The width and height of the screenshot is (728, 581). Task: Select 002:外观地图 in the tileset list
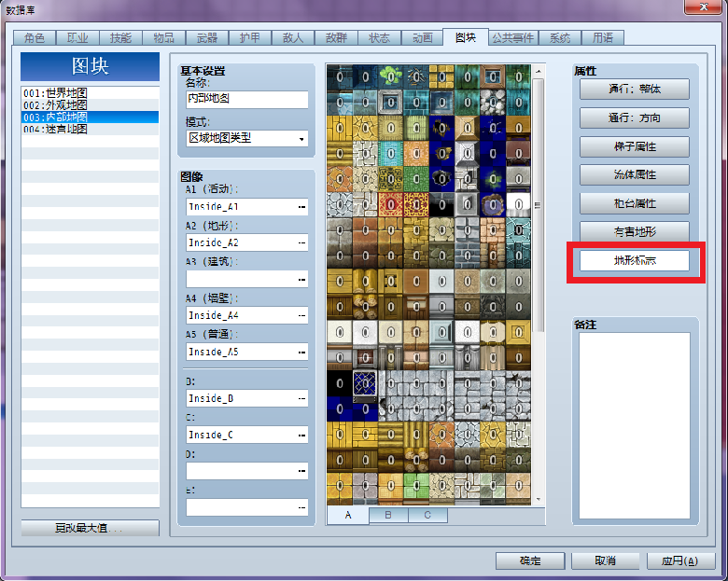pos(91,104)
